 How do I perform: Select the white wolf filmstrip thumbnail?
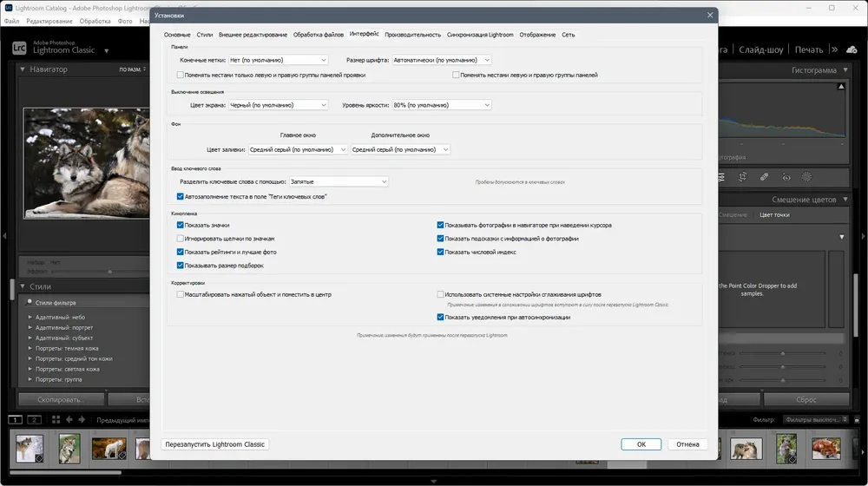pyautogui.click(x=108, y=449)
